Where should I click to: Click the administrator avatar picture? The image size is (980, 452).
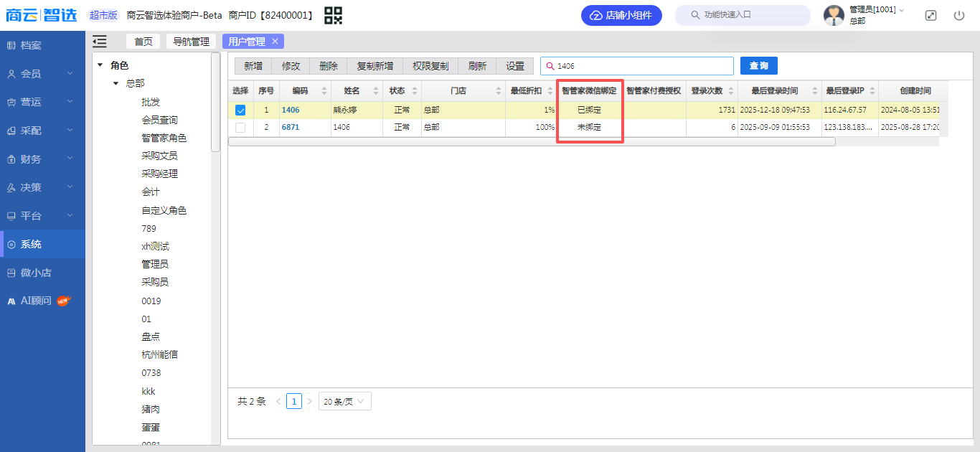coord(834,15)
